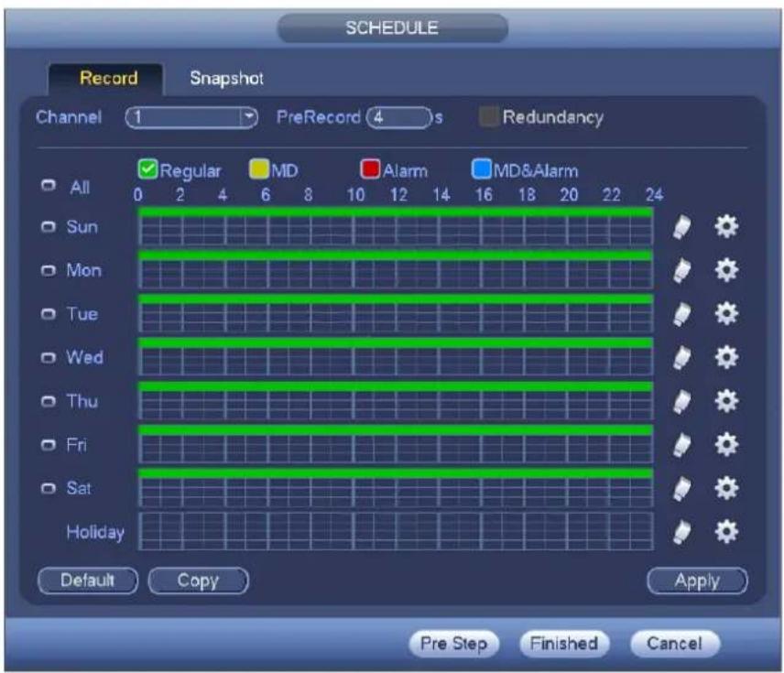Click the eraser icon for Thu row
The image size is (784, 673).
click(682, 401)
